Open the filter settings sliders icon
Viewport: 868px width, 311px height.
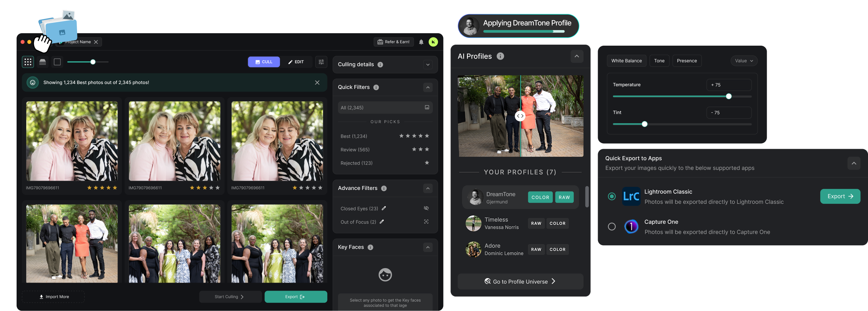[x=321, y=62]
